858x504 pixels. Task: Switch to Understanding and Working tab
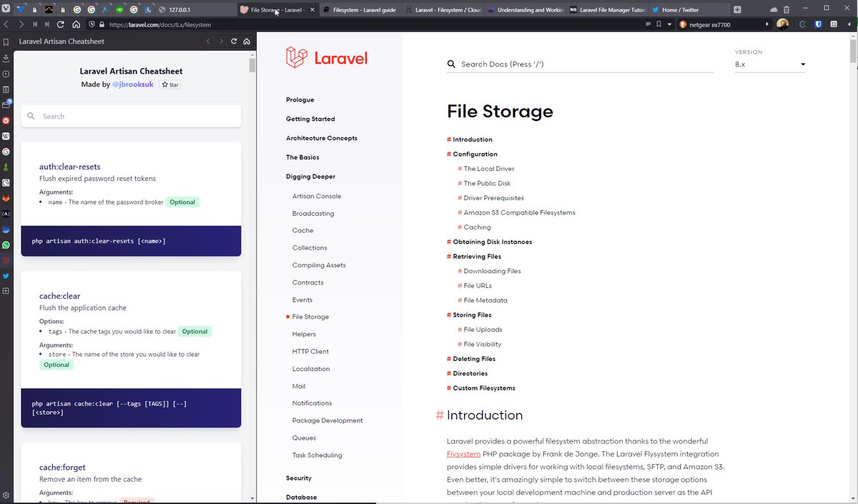(525, 9)
